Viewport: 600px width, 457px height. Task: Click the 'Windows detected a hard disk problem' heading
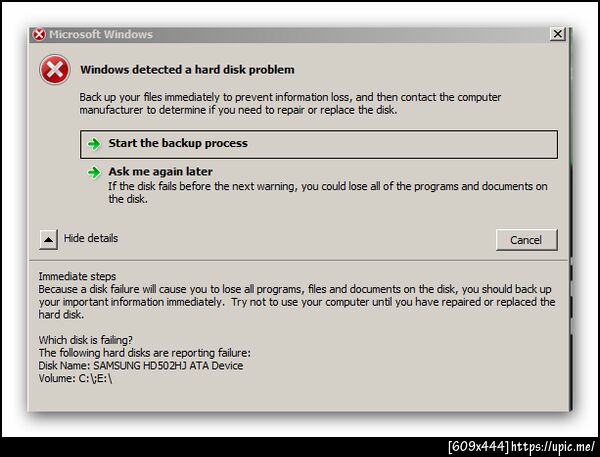pos(187,70)
